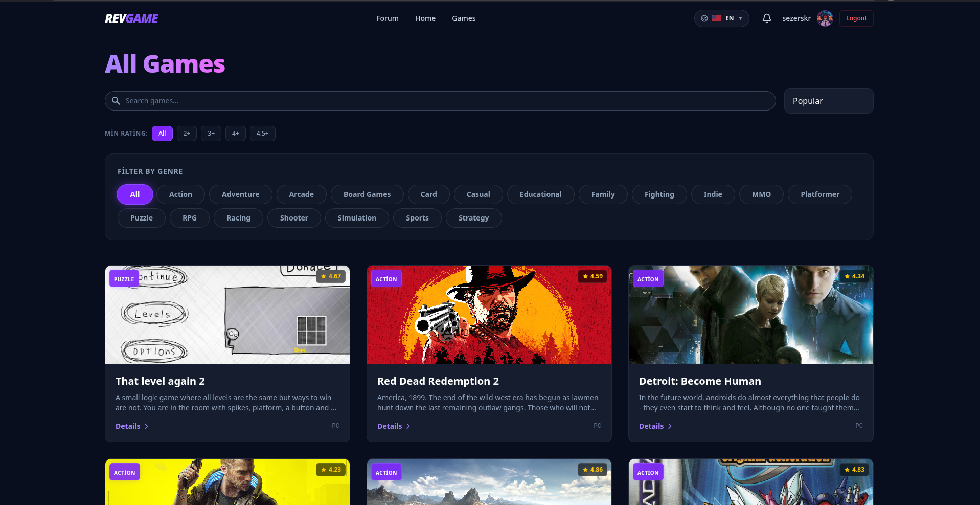This screenshot has width=980, height=505.
Task: Click the REVGAME logo
Action: pos(131,18)
